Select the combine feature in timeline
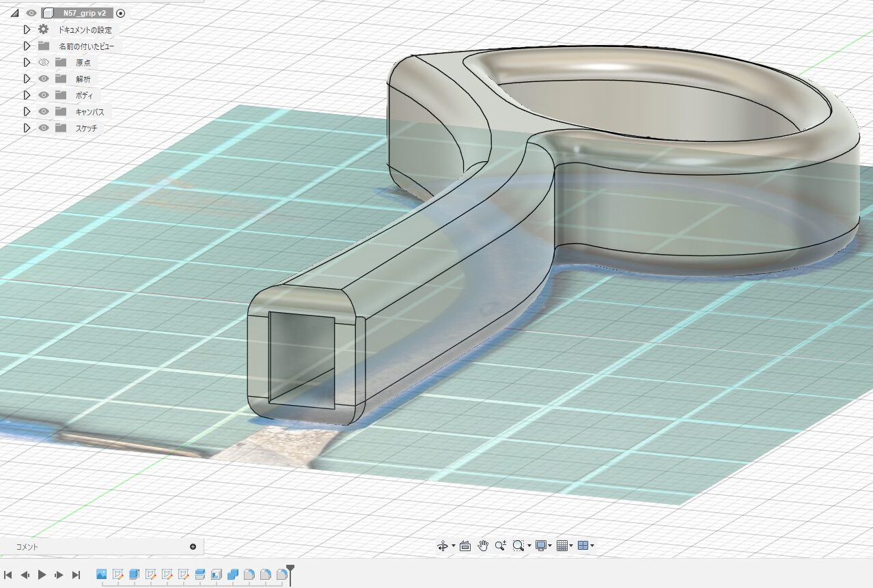Screen dimensions: 873x588 [232, 574]
